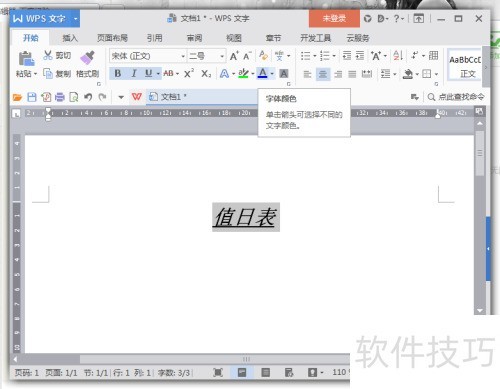
Task: Print the document with printer icon
Action: click(60, 97)
